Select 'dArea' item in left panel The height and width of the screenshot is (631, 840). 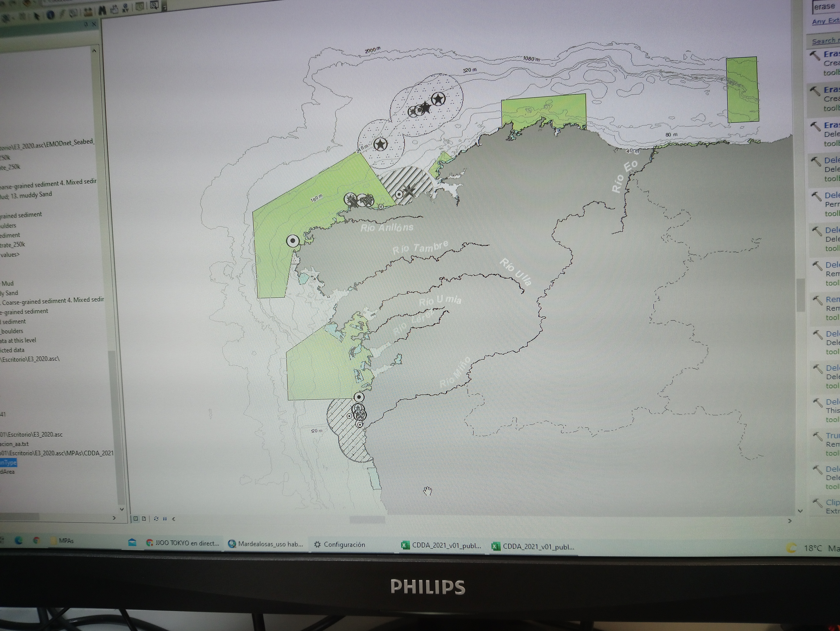coord(7,472)
